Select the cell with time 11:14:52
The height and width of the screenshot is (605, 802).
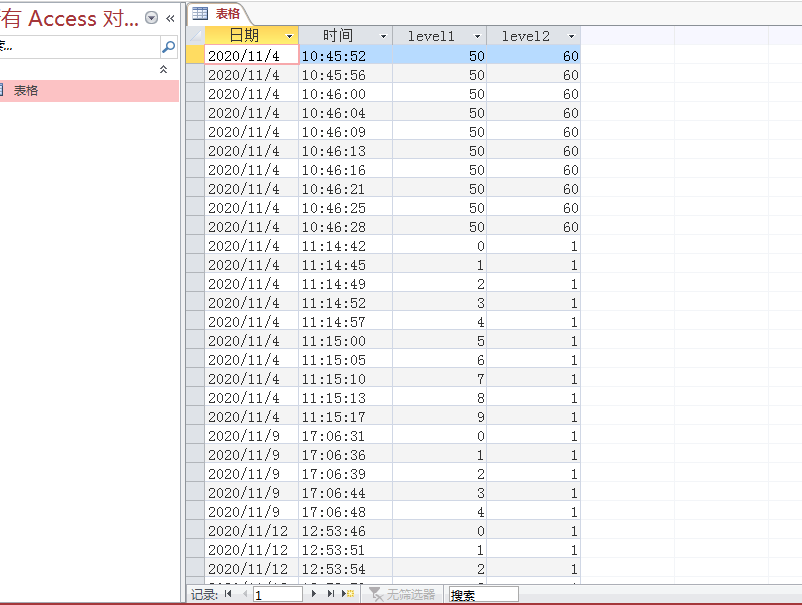(346, 302)
